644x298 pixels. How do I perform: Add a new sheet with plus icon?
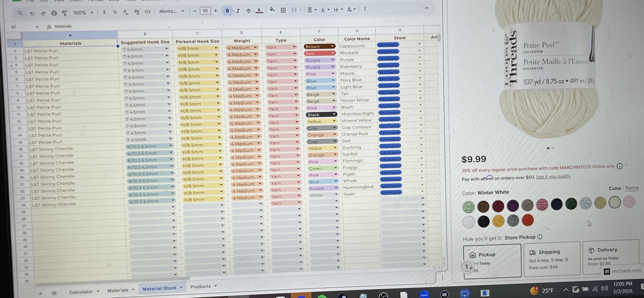[40, 293]
